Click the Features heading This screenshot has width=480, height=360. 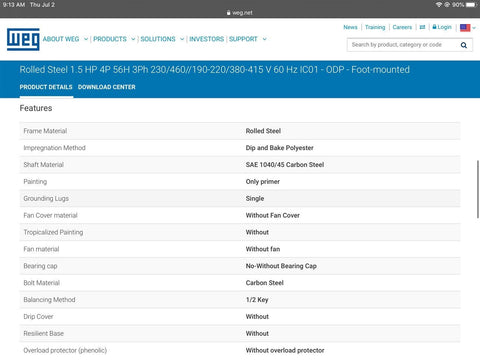point(36,108)
